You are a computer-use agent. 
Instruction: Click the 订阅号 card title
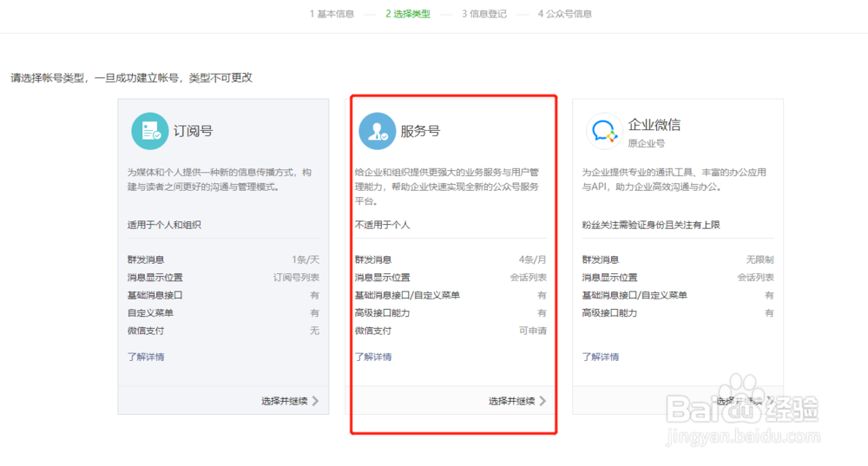(194, 131)
